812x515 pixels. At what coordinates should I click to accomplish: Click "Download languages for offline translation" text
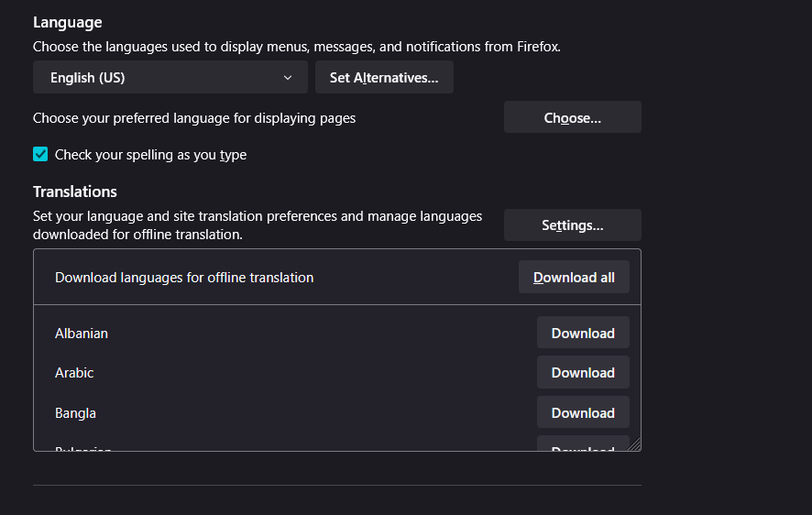coord(184,278)
